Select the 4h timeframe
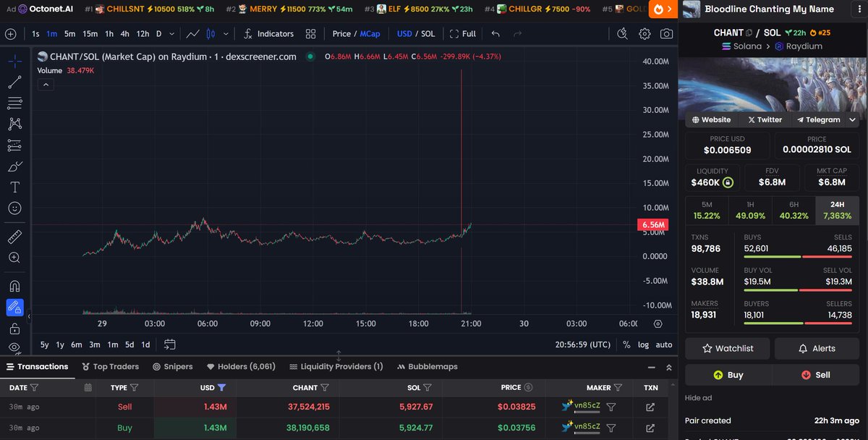Image resolution: width=868 pixels, height=440 pixels. 124,34
